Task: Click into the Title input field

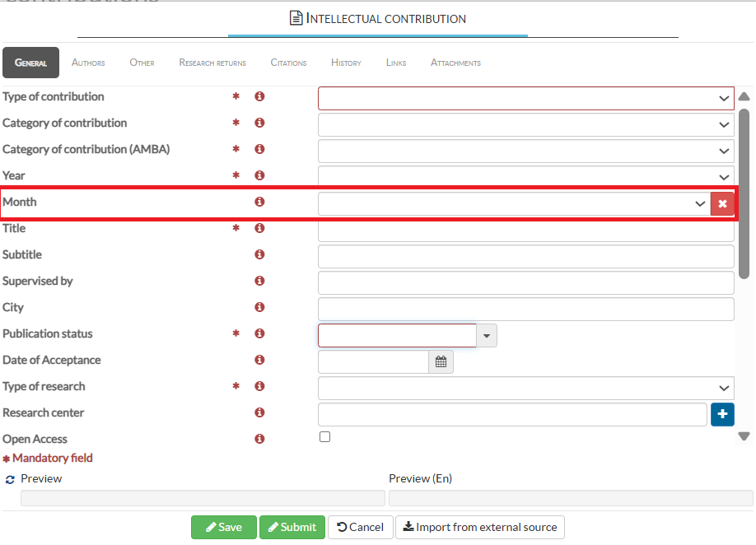Action: (x=525, y=231)
